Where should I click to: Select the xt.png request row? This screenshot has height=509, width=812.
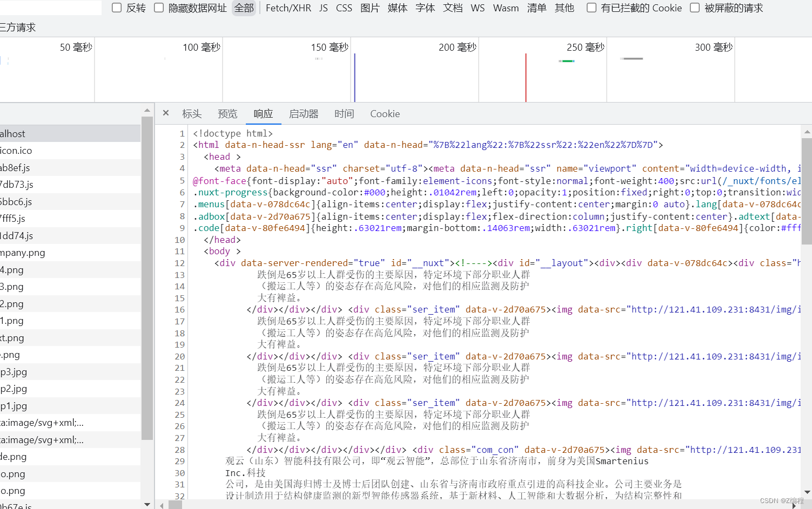click(70, 337)
